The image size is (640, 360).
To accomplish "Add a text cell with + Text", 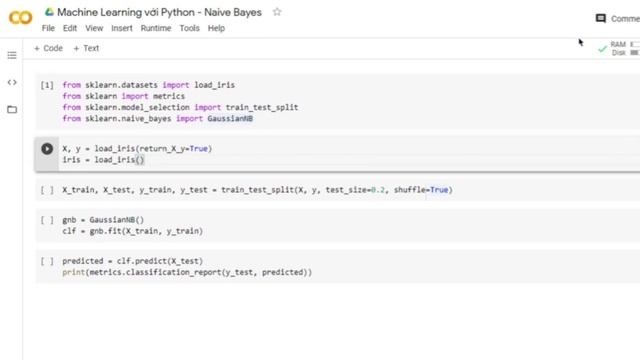I will tap(86, 48).
